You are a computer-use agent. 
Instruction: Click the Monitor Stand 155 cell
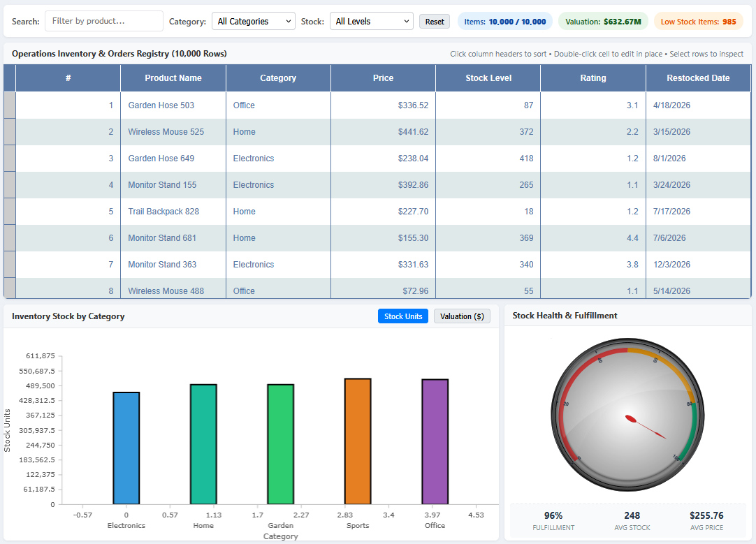pos(173,185)
